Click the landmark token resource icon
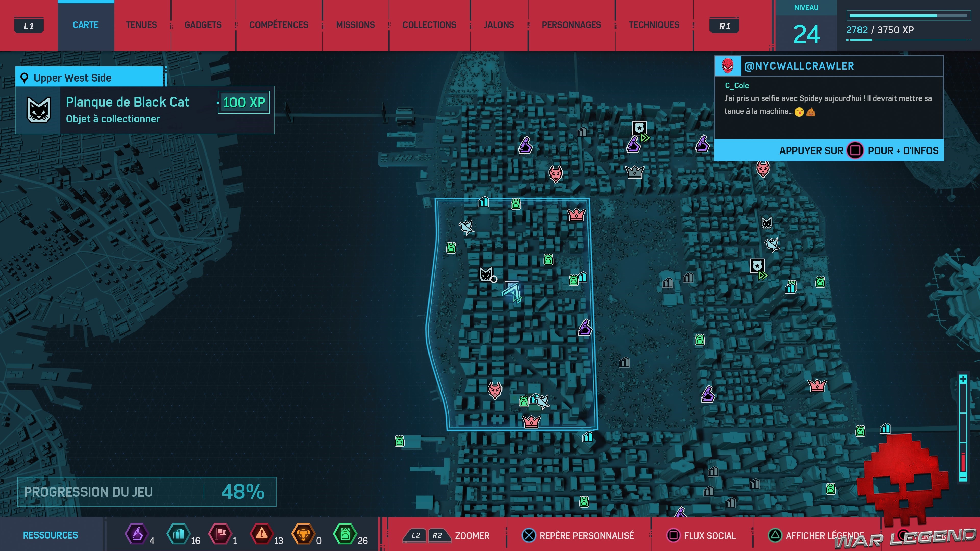The width and height of the screenshot is (980, 551). coord(178,534)
